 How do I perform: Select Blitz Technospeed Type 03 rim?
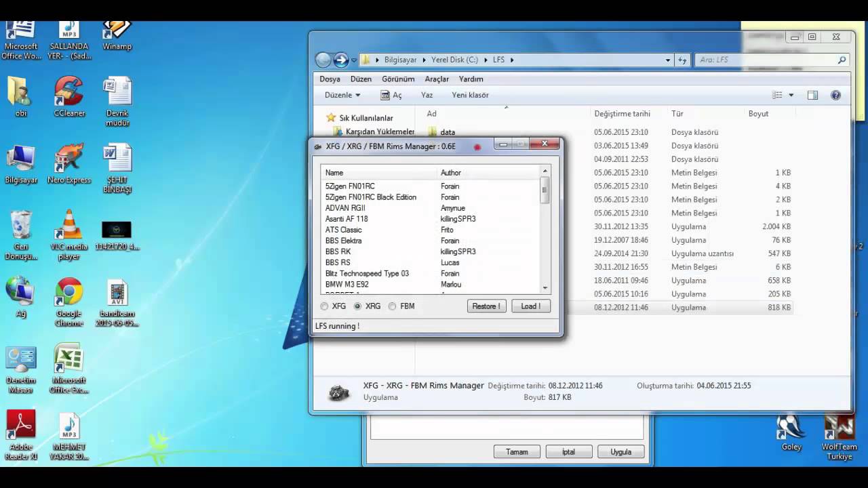pos(367,273)
